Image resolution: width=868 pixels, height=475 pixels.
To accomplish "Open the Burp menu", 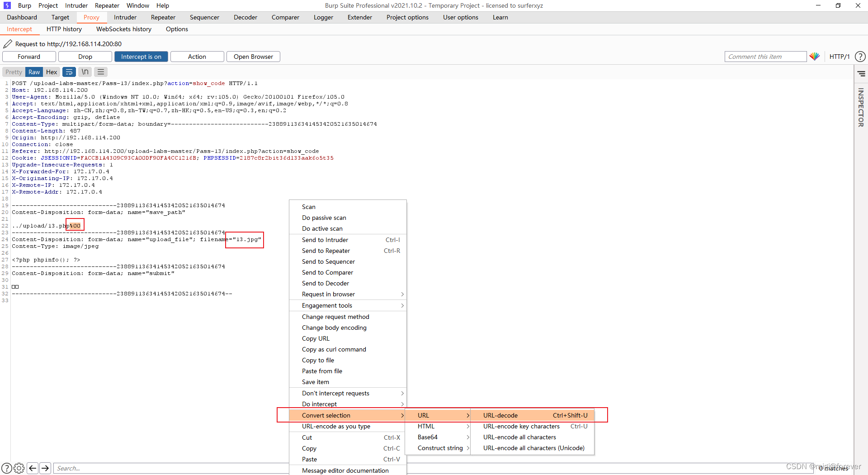I will point(24,5).
